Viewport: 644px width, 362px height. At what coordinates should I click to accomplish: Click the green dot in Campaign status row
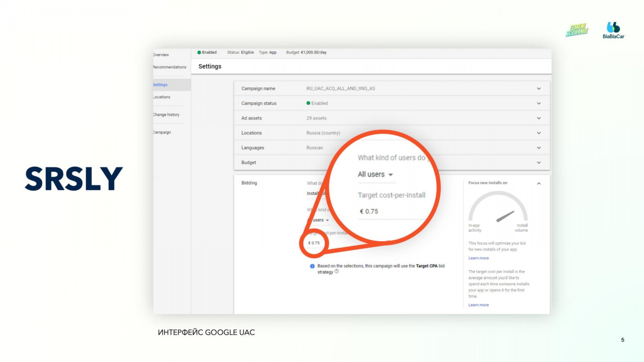[308, 103]
